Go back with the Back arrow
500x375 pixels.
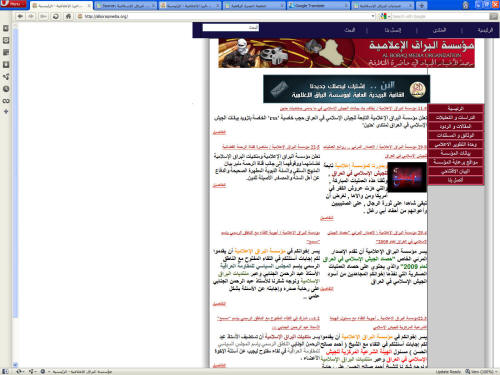tap(20, 16)
